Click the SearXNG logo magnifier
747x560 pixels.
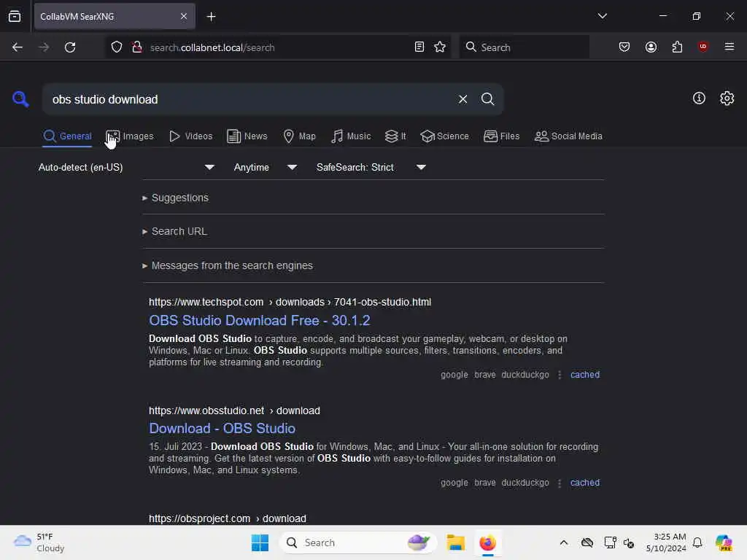coord(20,99)
